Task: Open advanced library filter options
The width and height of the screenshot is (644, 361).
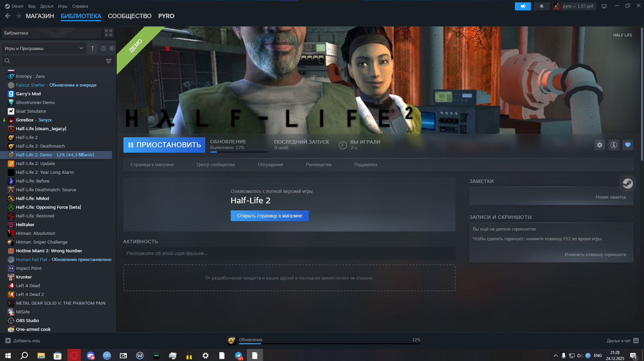Action: coord(108,61)
